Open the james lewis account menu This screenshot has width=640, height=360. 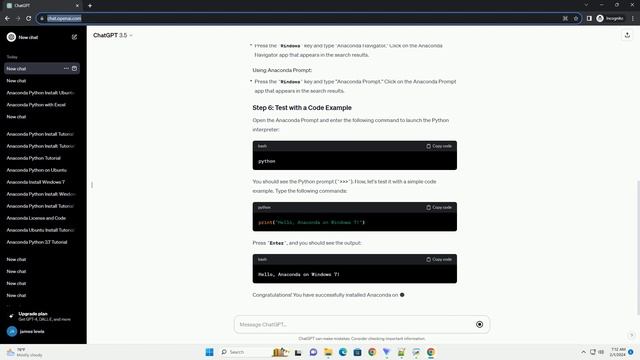(x=42, y=331)
